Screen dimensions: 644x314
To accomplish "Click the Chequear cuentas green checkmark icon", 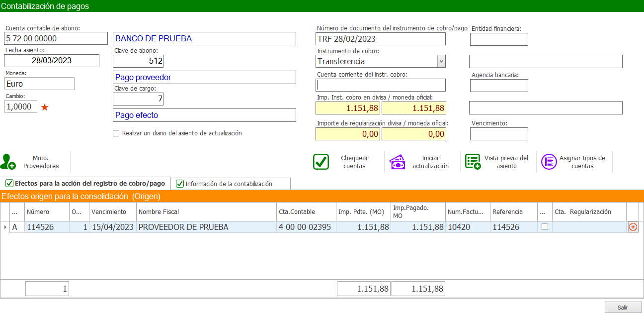I will point(321,162).
